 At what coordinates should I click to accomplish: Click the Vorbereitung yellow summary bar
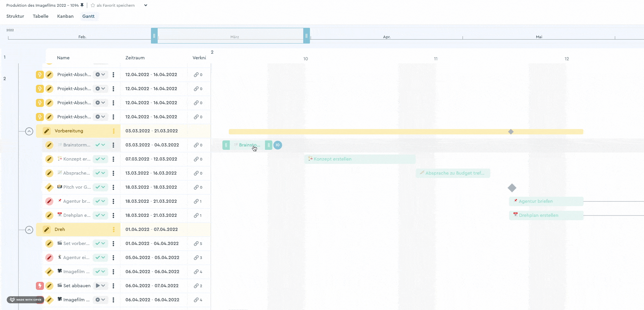click(x=406, y=132)
